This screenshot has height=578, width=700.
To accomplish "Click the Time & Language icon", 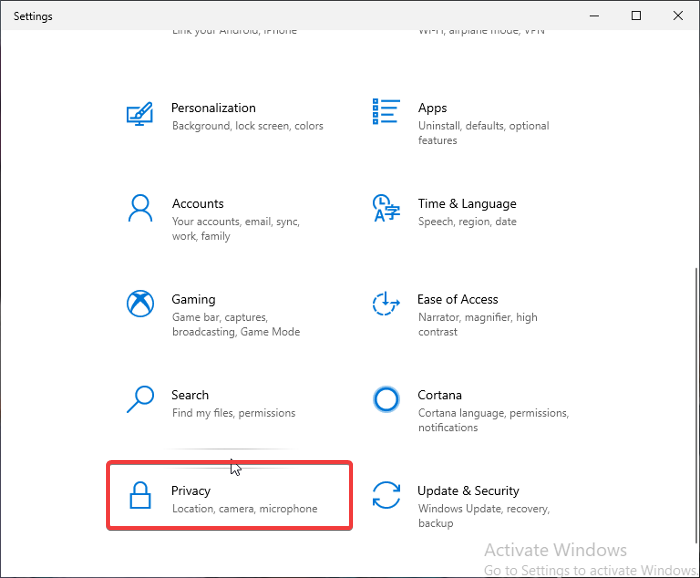I will click(386, 209).
